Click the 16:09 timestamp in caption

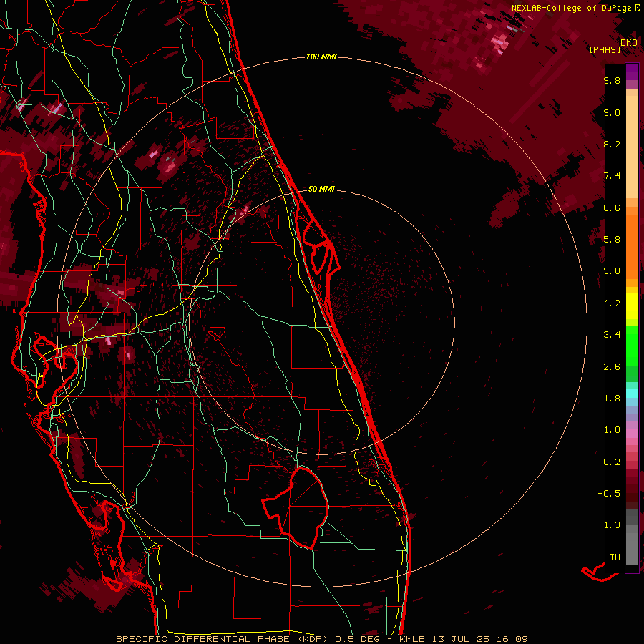[x=512, y=639]
